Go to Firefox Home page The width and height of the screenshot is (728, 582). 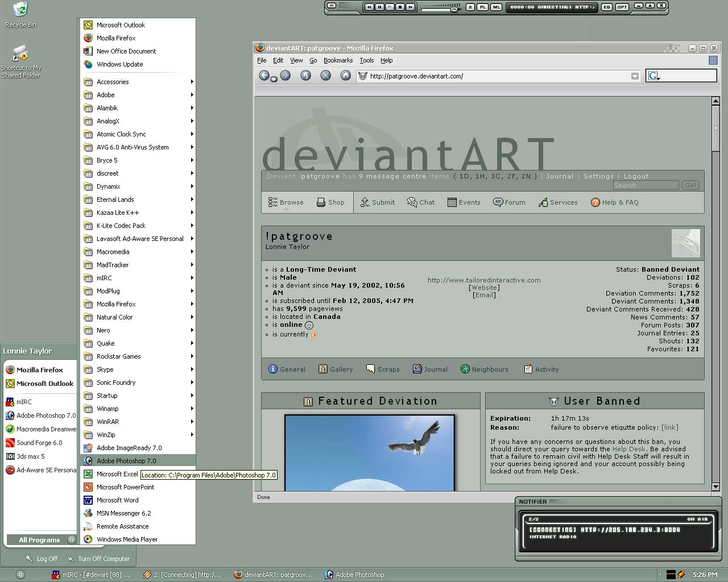(x=345, y=75)
